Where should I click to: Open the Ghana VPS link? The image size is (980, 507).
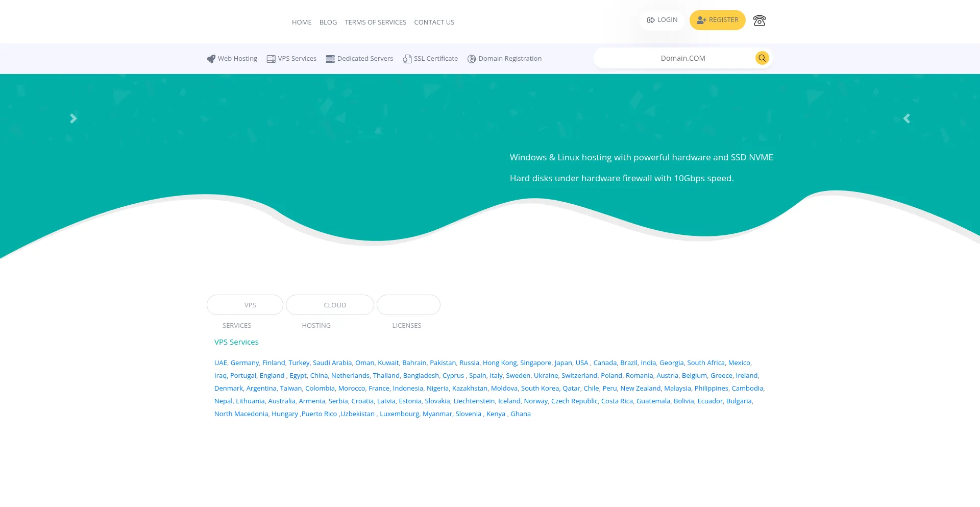[520, 414]
